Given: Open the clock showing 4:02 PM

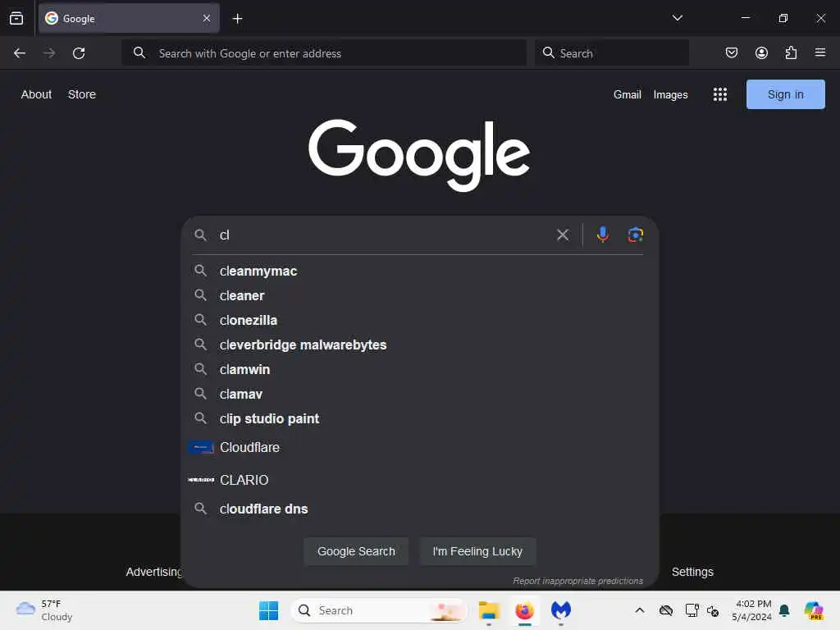Looking at the screenshot, I should (751, 610).
